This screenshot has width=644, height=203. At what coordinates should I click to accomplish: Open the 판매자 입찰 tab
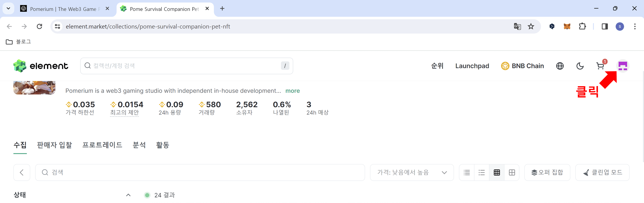(x=54, y=145)
